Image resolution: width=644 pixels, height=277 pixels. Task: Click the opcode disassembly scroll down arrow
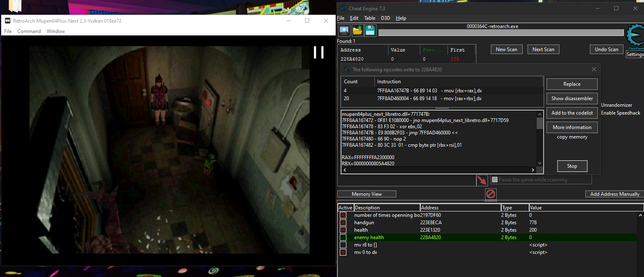[540, 163]
